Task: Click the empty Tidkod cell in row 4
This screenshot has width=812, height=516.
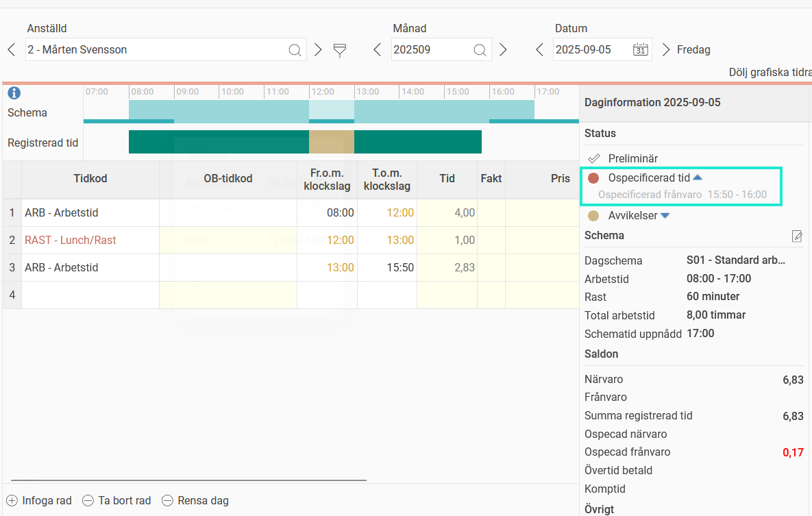Action: 90,295
